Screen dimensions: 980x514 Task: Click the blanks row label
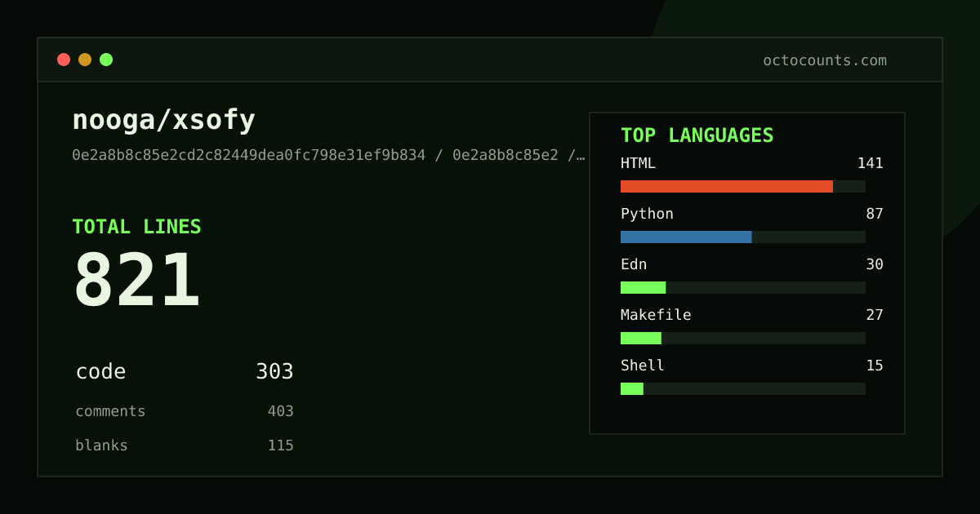(101, 445)
